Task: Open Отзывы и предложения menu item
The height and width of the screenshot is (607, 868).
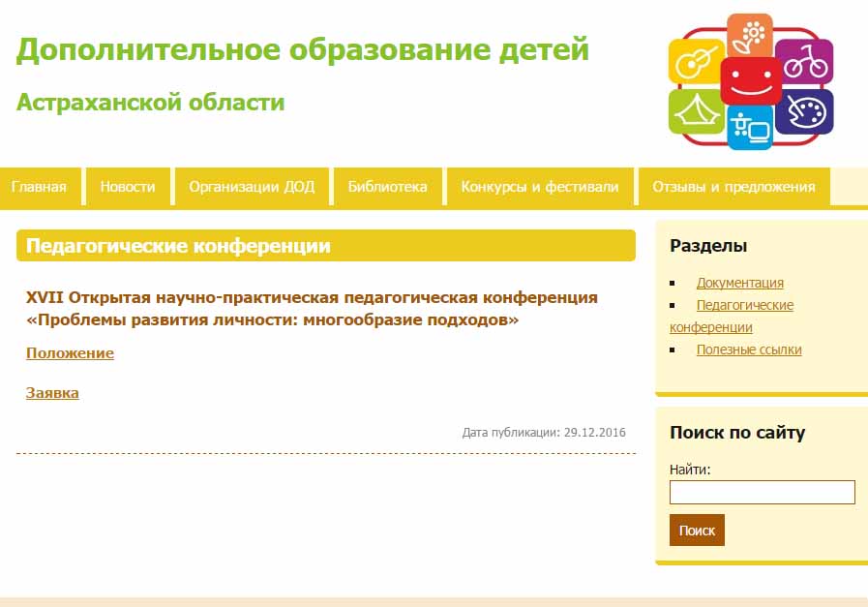Action: tap(733, 187)
